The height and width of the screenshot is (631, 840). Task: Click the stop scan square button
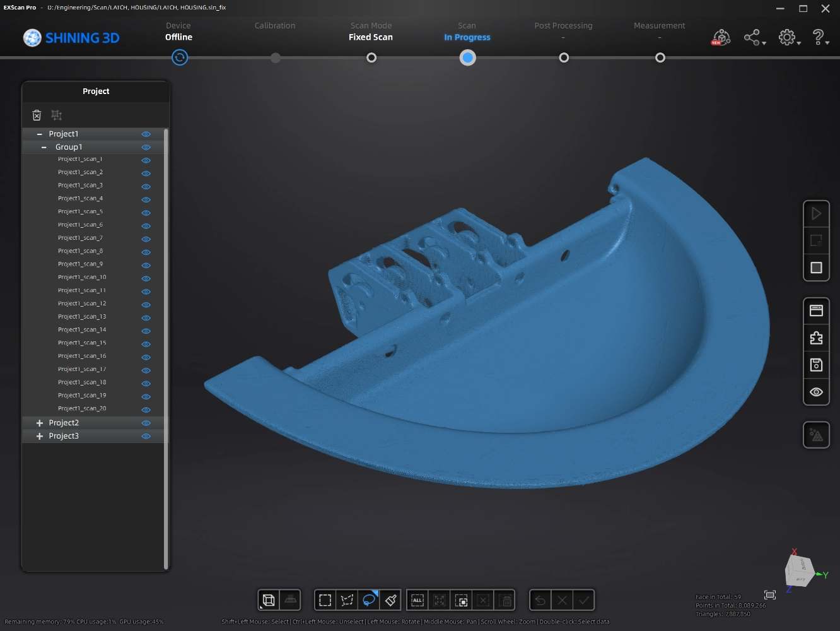click(816, 268)
